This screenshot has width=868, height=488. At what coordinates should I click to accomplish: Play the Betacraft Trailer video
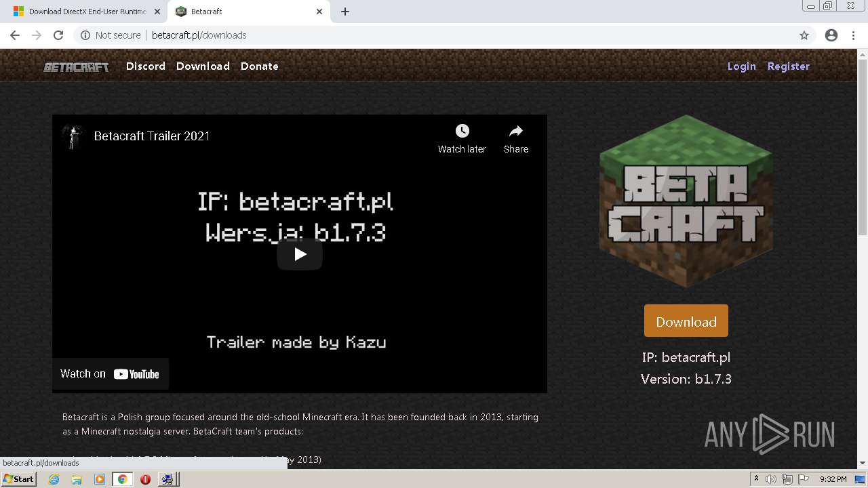pos(300,254)
